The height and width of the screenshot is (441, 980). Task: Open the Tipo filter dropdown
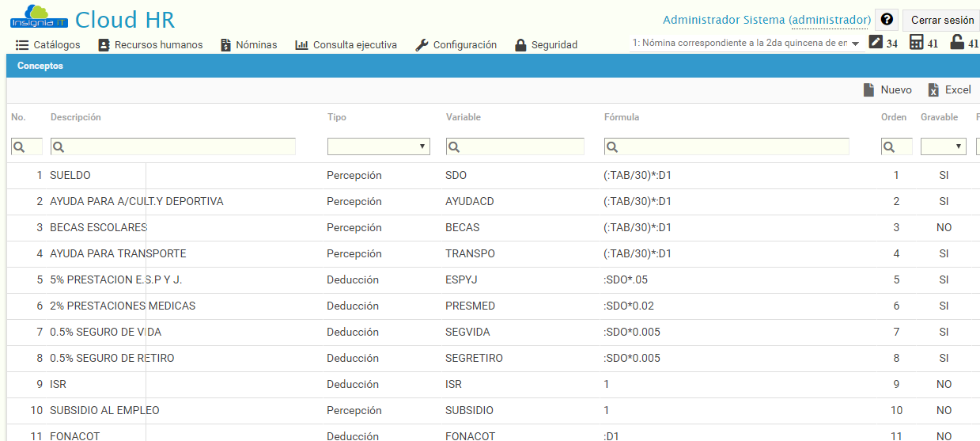coord(379,146)
